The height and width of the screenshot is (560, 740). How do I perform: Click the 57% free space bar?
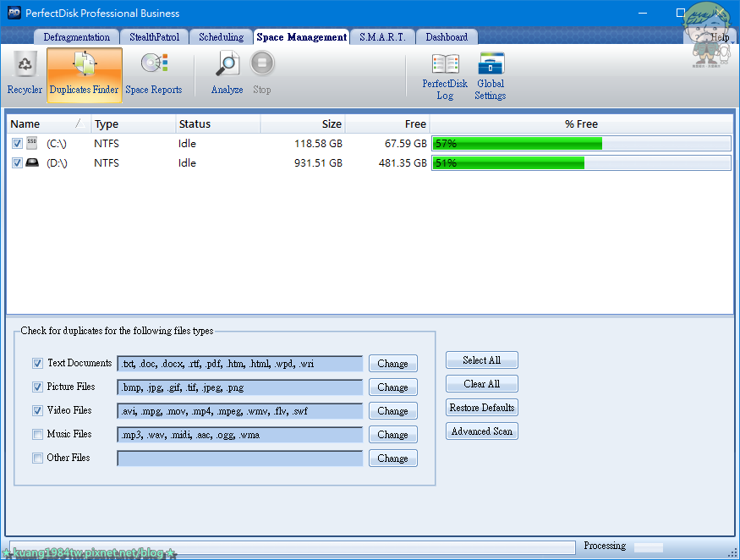(x=582, y=144)
